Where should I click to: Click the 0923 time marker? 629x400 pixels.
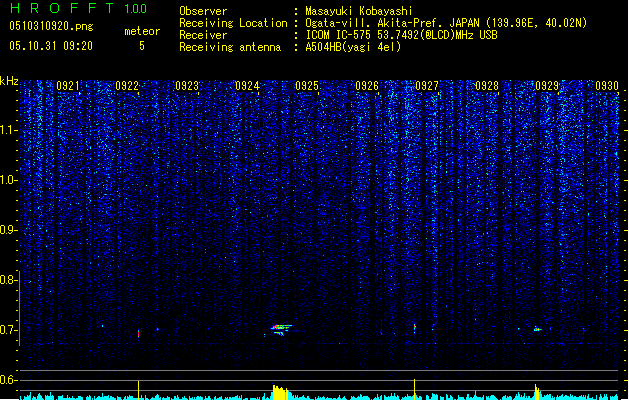(187, 86)
